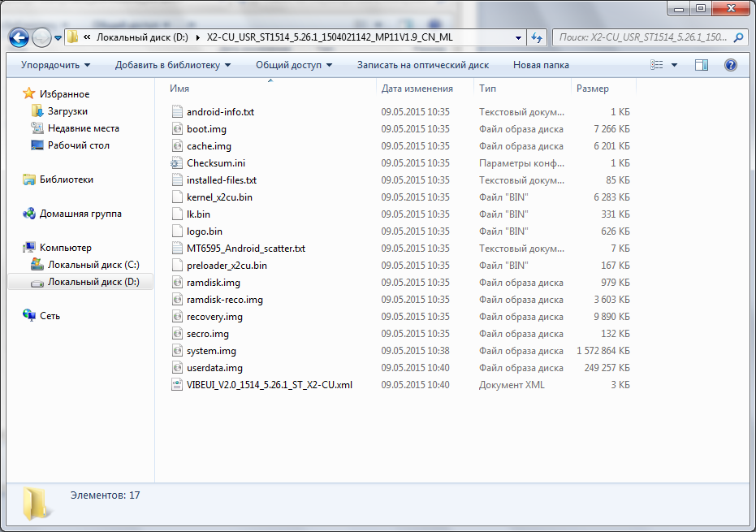This screenshot has width=756, height=532.
Task: Click the MT6595_Android_scatter.txt file icon
Action: point(177,249)
